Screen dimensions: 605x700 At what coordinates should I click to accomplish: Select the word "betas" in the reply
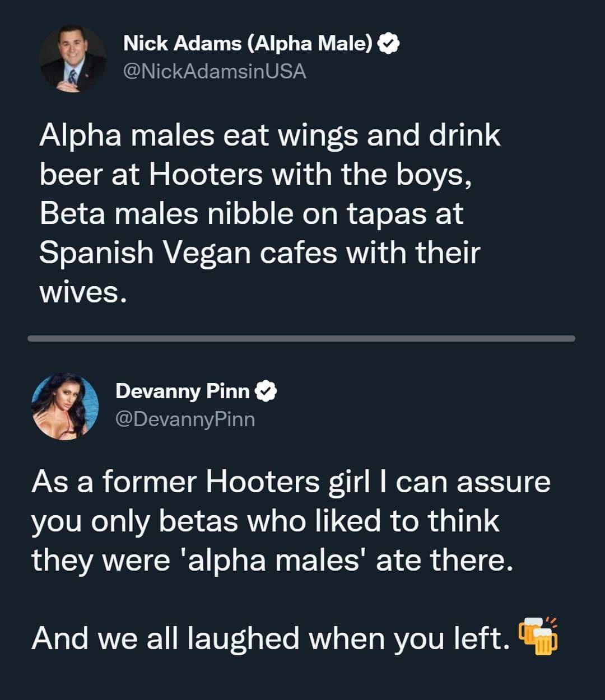click(199, 521)
